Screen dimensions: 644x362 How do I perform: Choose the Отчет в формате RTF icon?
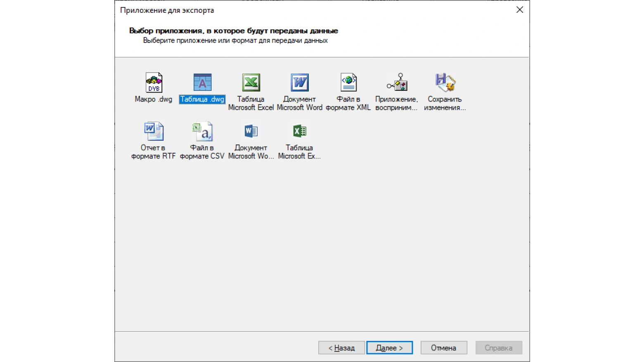pos(154,131)
